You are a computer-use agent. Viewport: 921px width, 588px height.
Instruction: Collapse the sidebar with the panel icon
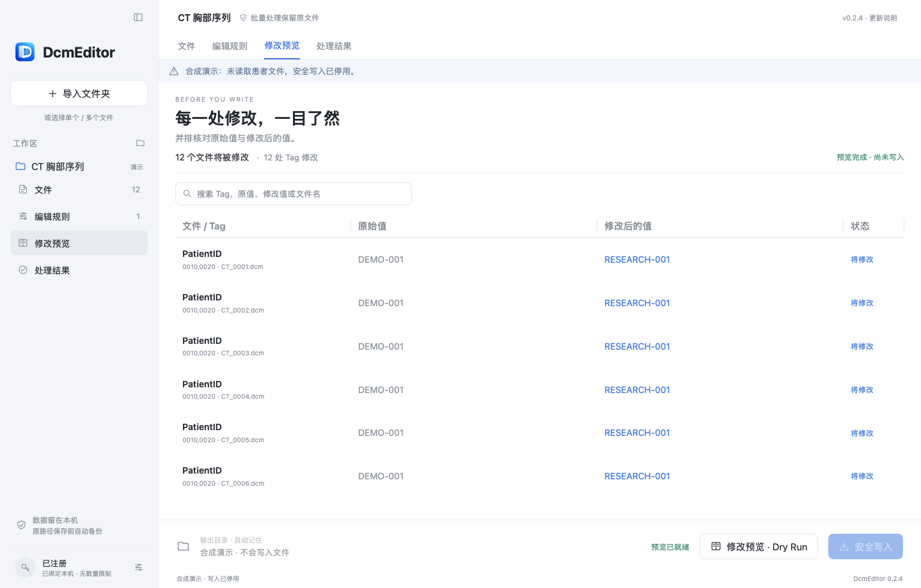(138, 17)
